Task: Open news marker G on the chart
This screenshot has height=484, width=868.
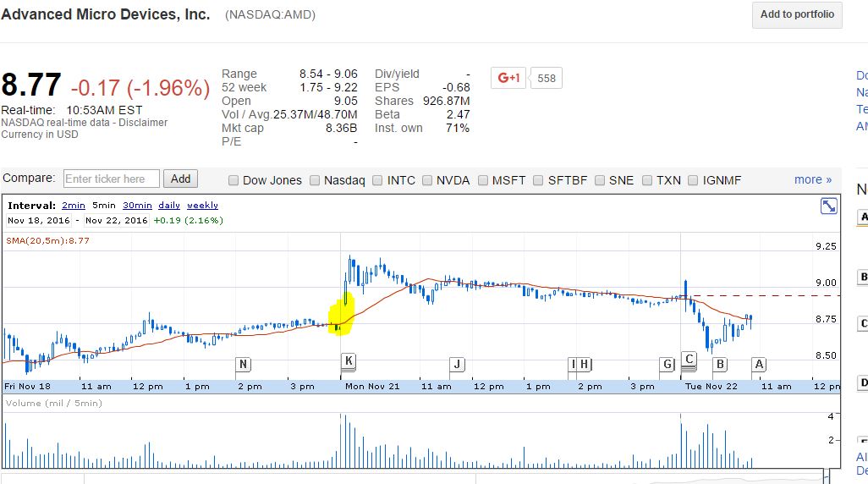Action: click(x=667, y=365)
